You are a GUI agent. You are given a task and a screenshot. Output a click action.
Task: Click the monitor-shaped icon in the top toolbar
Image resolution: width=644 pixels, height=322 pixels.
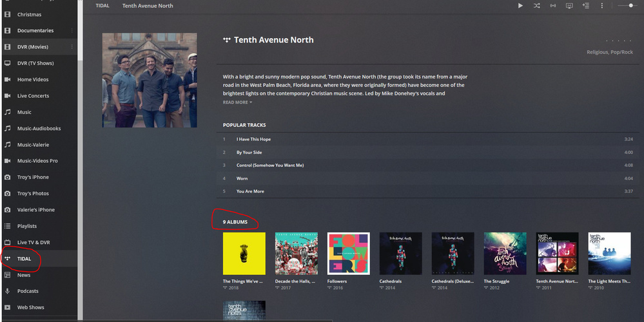point(569,6)
